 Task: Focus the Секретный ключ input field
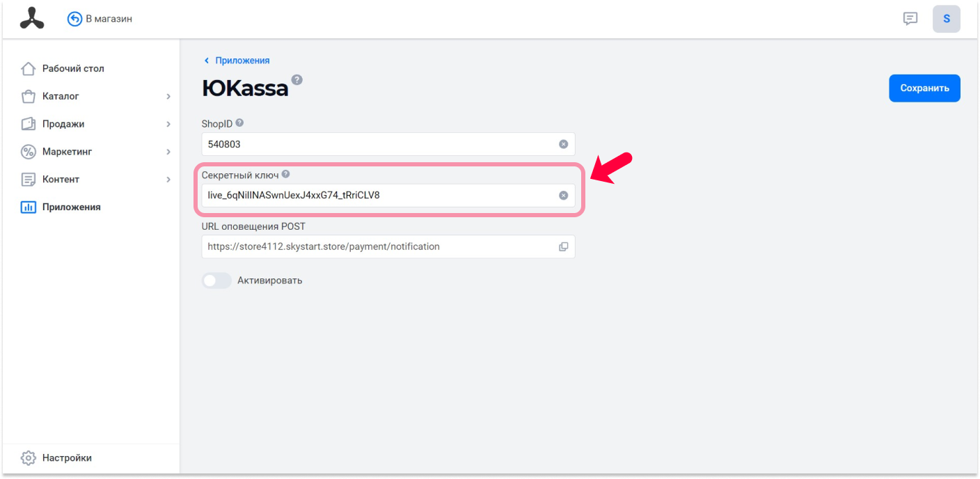(x=388, y=195)
